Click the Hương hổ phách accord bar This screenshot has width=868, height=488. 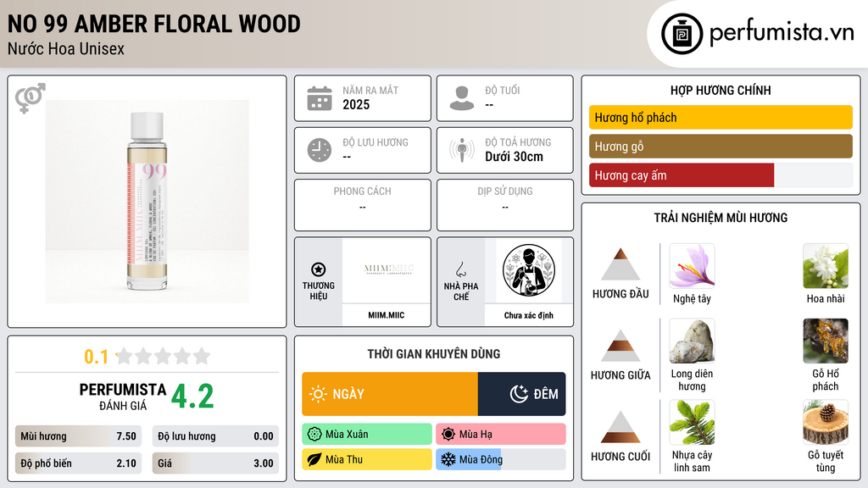pos(721,117)
